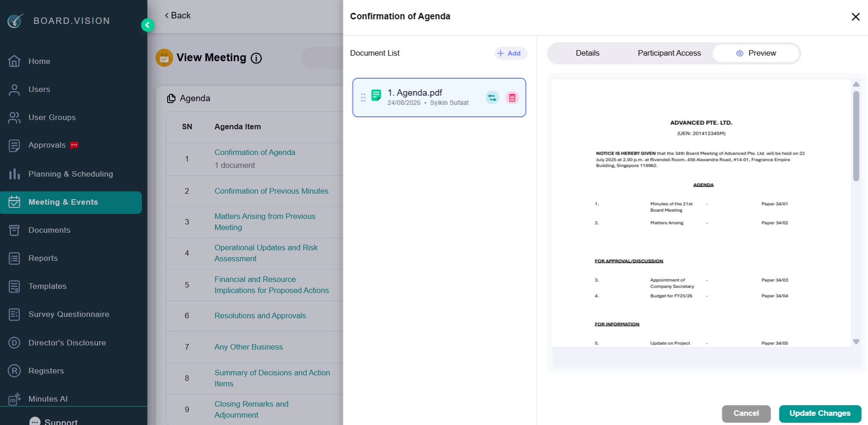Click the replace document icon for Agenda.pdf

[x=492, y=98]
